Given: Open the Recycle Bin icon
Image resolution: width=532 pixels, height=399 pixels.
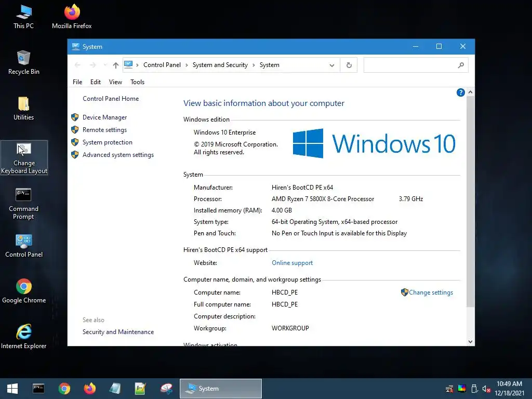Looking at the screenshot, I should click(23, 62).
